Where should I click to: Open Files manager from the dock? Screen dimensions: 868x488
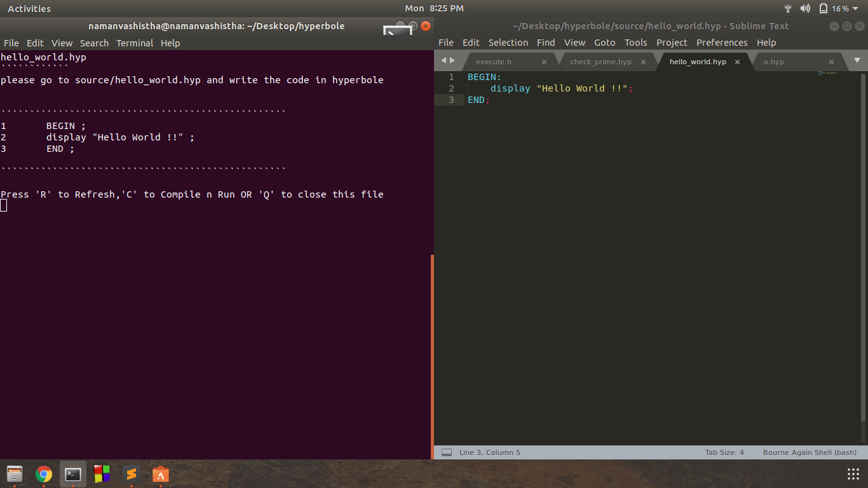pos(15,474)
